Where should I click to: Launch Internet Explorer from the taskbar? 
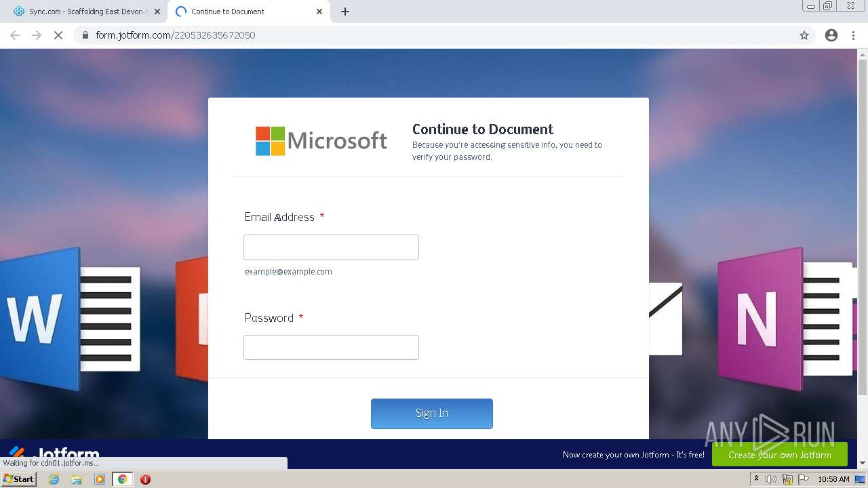(x=54, y=479)
